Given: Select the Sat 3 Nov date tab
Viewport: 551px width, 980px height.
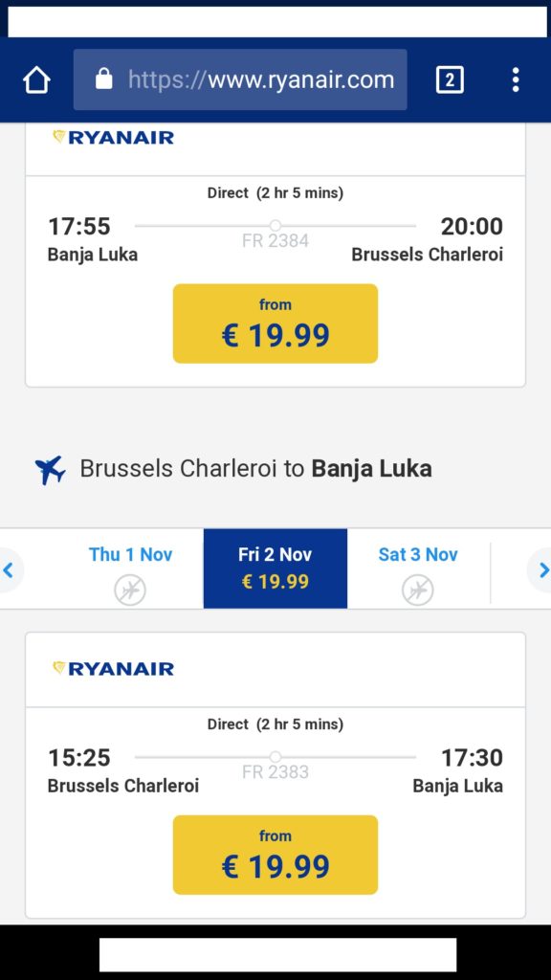Looking at the screenshot, I should [x=418, y=568].
